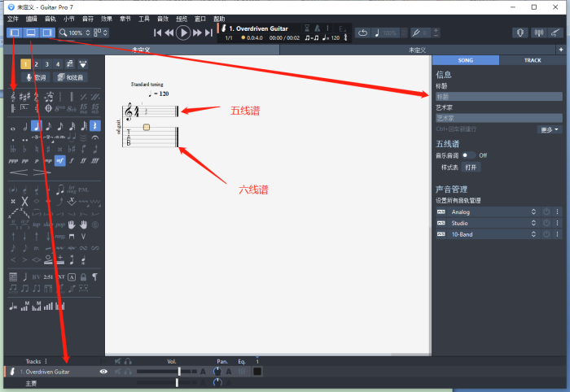Open the zoom 100% stepper
The image size is (570, 392).
(x=88, y=33)
